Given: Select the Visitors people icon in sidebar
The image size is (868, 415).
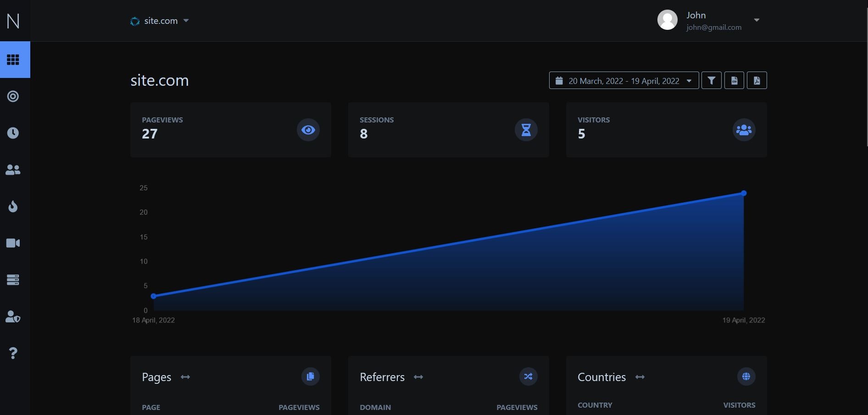Looking at the screenshot, I should tap(13, 170).
